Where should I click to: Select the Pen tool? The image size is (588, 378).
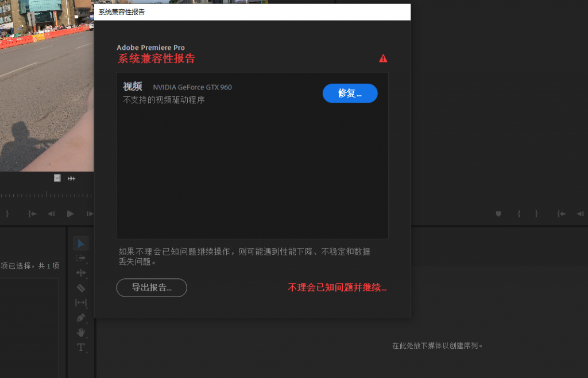pyautogui.click(x=80, y=318)
